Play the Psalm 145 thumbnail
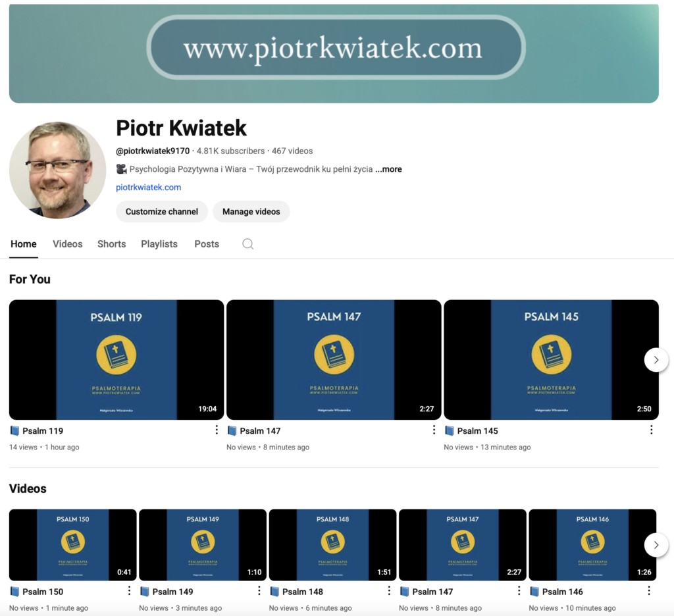Image resolution: width=674 pixels, height=616 pixels. coord(551,360)
